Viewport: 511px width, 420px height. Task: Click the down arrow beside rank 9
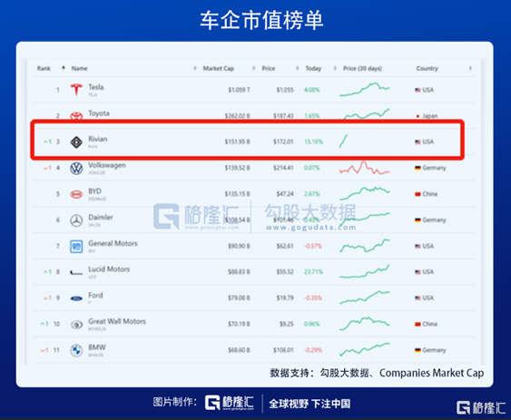pos(45,298)
